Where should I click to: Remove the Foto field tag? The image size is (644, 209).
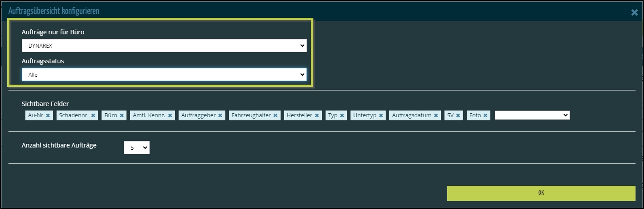[485, 115]
